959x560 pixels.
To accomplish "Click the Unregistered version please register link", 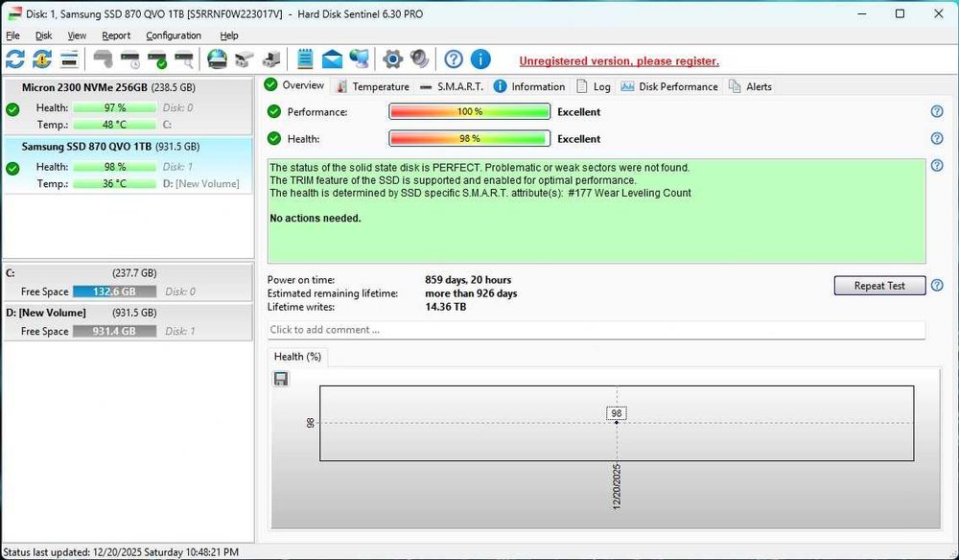I will (x=619, y=61).
